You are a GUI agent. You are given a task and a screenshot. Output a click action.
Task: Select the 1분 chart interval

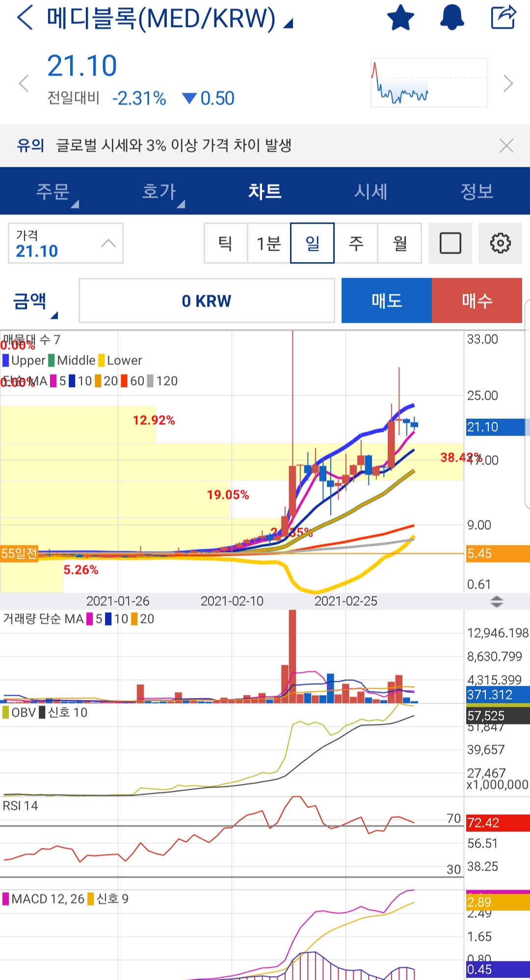coord(269,243)
